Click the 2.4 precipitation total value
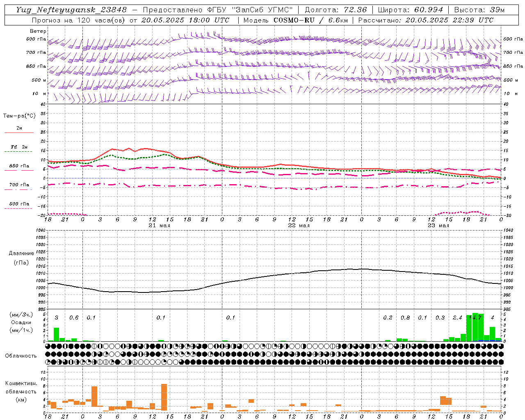Screen dimensions: 525x420 [x=457, y=318]
